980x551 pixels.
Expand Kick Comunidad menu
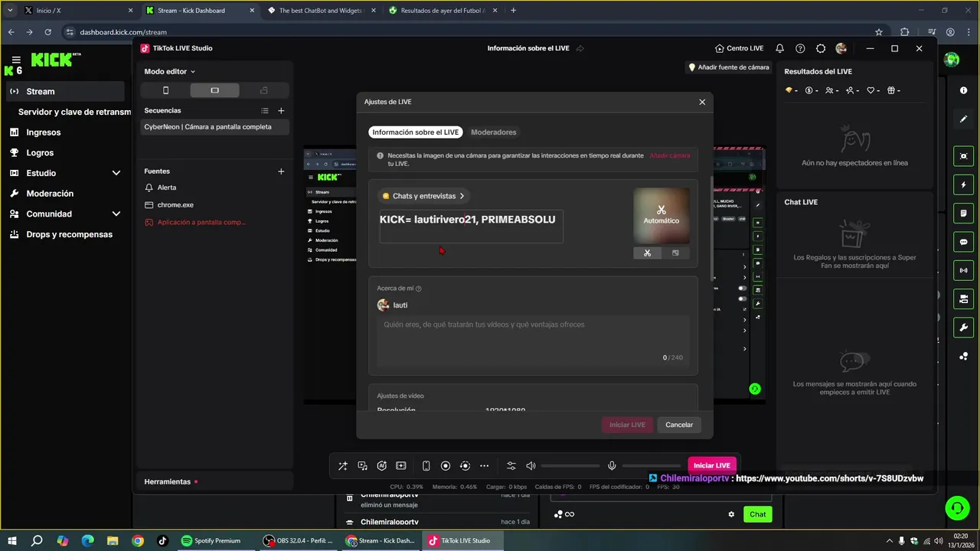65,214
